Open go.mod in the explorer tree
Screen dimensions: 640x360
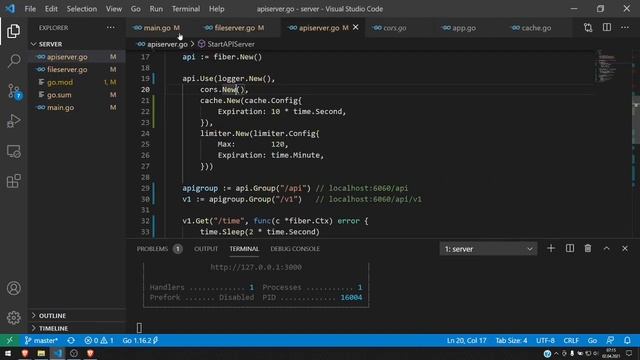coord(77,82)
